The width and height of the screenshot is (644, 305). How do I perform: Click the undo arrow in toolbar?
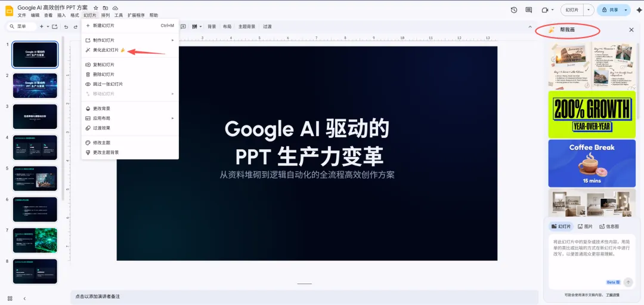pos(66,27)
